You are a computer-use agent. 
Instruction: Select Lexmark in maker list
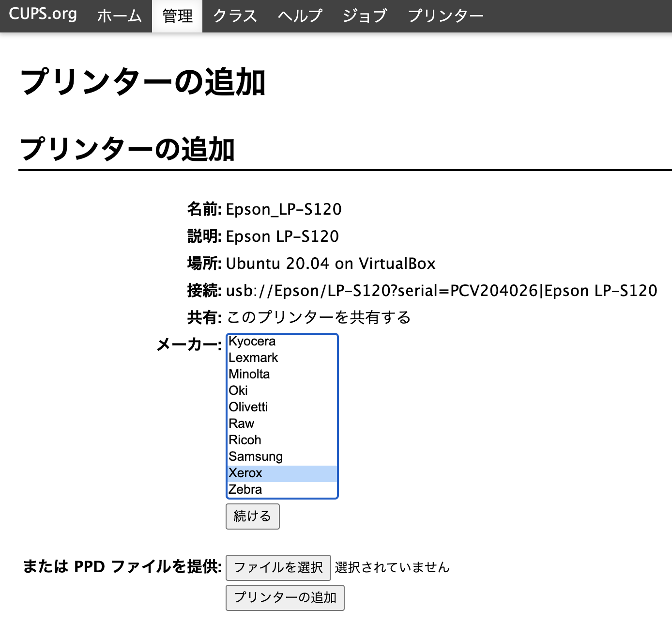[282, 358]
